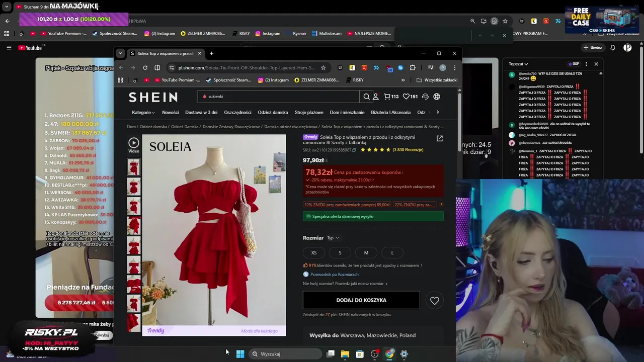Screen dimensions: 644x362
Task: Switch to Soleia Top browser tab
Action: click(x=165, y=53)
